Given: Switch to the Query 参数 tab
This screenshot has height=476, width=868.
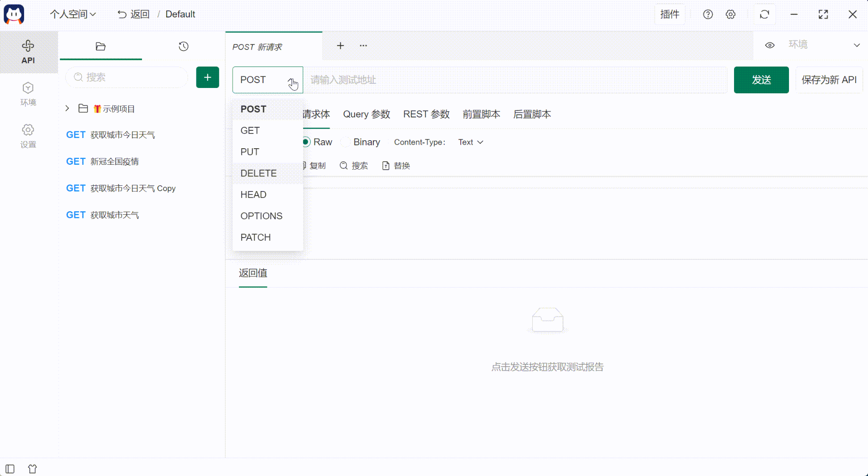Looking at the screenshot, I should coord(366,114).
